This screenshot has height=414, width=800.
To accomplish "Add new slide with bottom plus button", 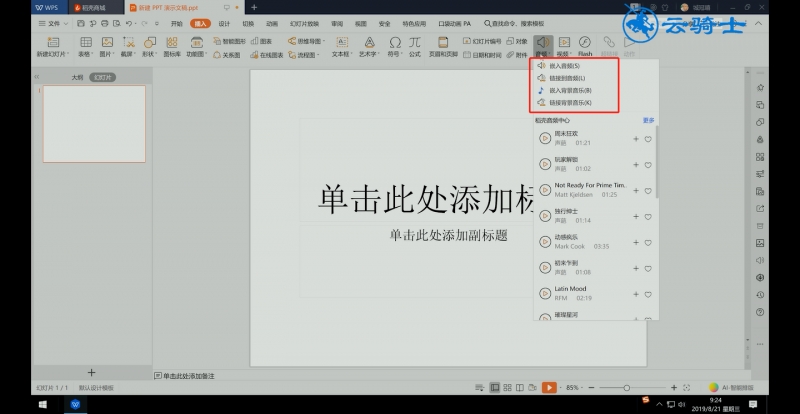I will point(91,373).
